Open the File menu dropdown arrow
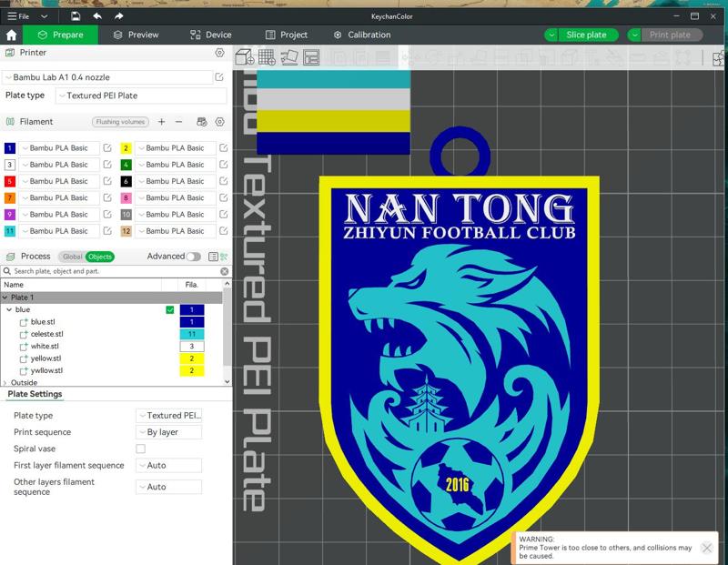Image resolution: width=728 pixels, height=565 pixels. [44, 16]
